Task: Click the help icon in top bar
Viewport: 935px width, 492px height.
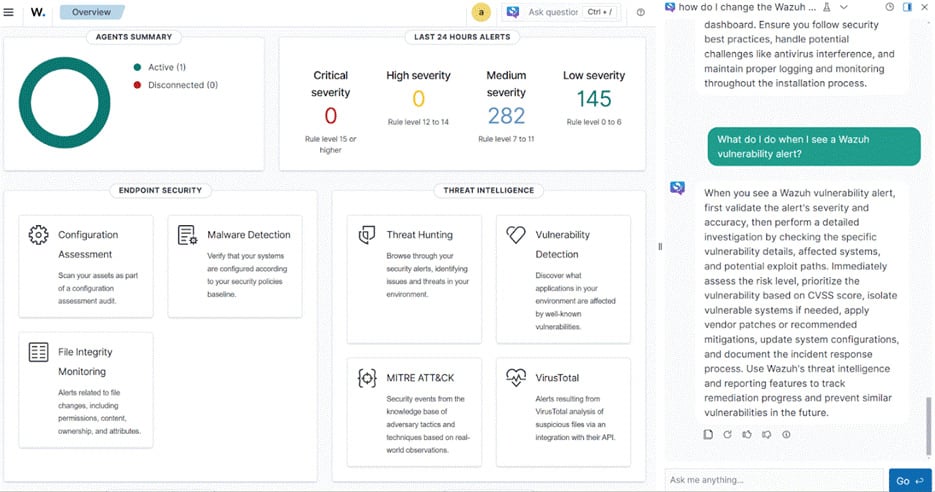Action: click(x=641, y=13)
